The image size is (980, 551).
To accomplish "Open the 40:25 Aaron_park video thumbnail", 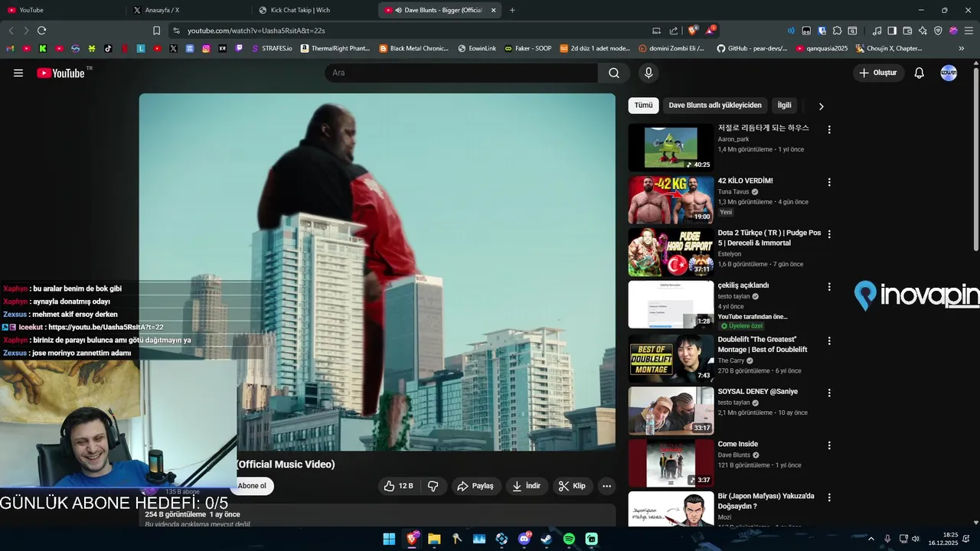I will pos(671,148).
